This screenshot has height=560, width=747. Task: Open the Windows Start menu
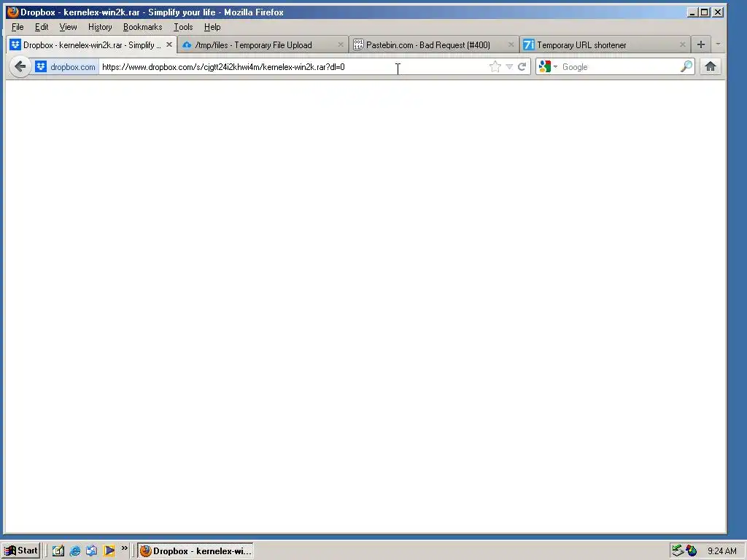21,551
